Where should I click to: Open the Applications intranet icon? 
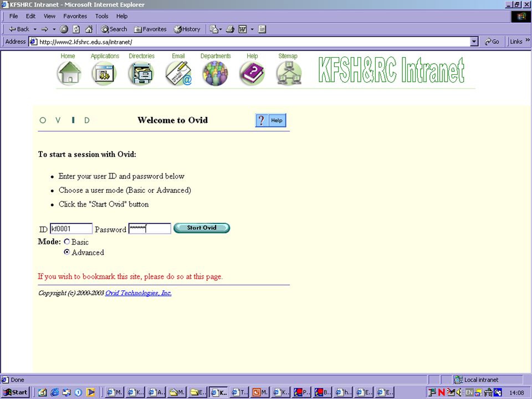[x=104, y=73]
